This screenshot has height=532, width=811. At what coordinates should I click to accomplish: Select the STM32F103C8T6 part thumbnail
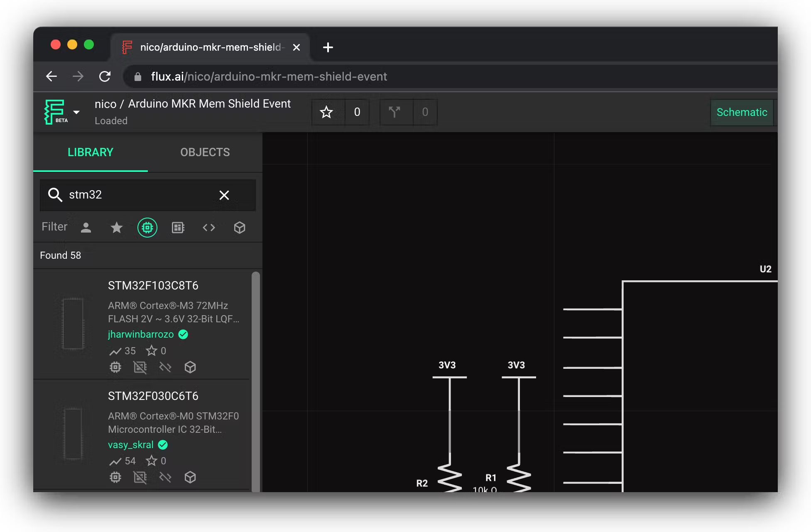(73, 324)
